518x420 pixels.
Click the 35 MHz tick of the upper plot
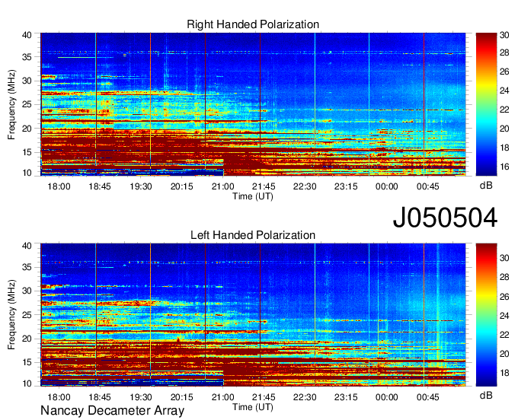(27, 57)
